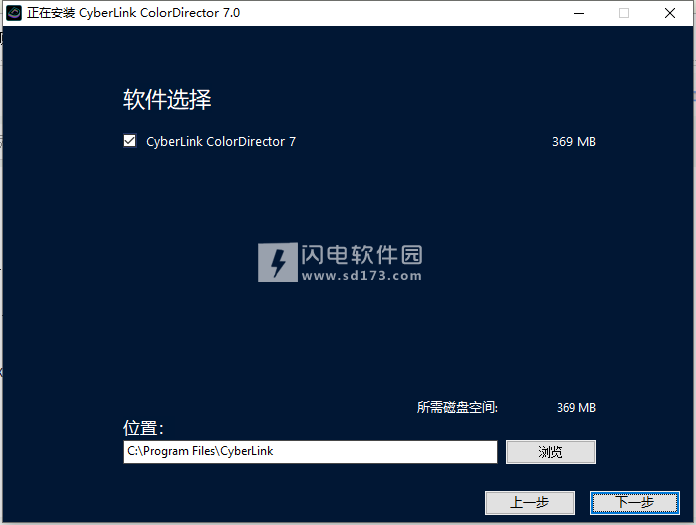Click the install location path field
Image resolution: width=696 pixels, height=525 pixels.
(x=310, y=452)
